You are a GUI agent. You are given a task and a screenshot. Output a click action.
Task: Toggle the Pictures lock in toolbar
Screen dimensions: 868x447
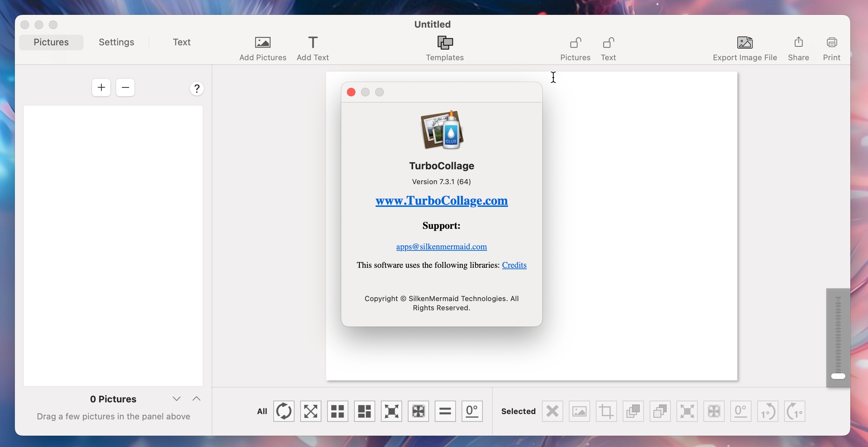575,43
